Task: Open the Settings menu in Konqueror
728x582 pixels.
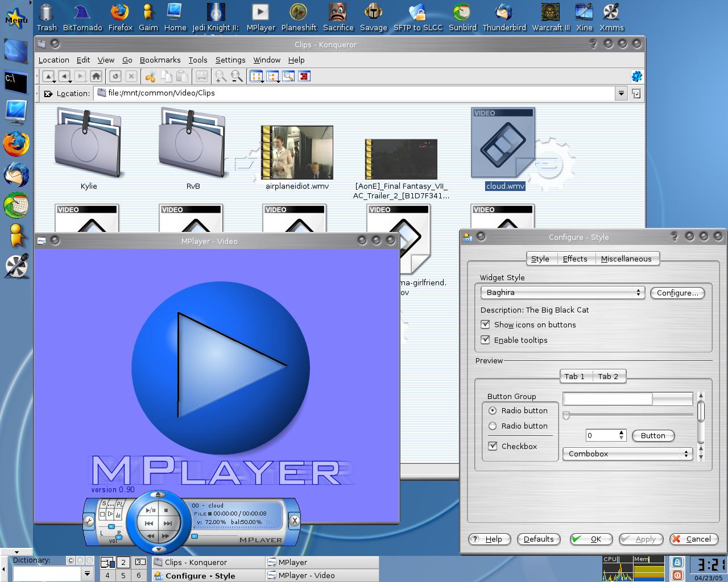Action: 230,60
